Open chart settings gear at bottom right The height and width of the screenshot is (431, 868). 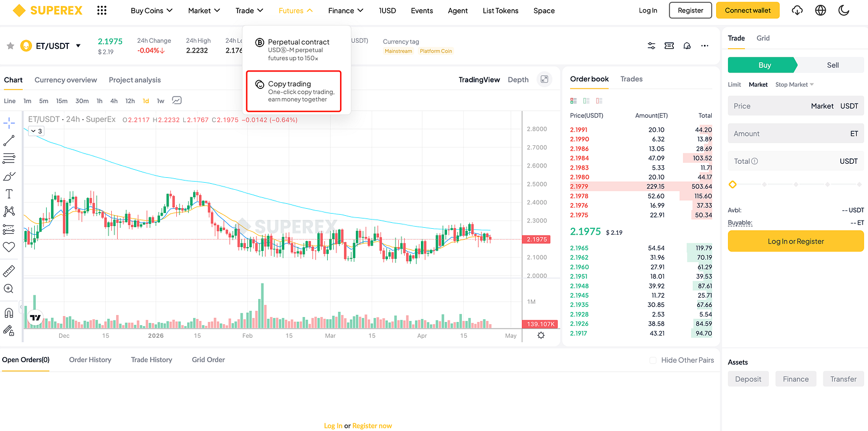click(x=541, y=336)
